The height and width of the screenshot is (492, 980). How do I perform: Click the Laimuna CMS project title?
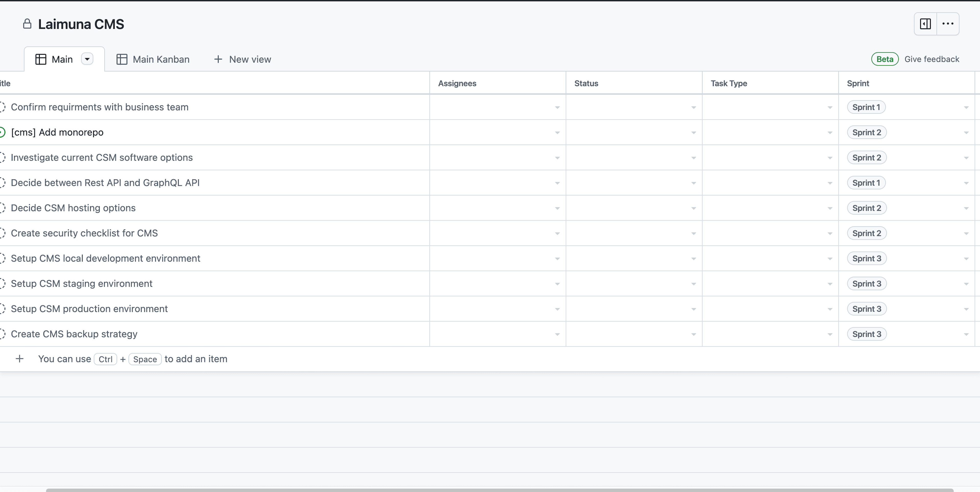pyautogui.click(x=81, y=24)
